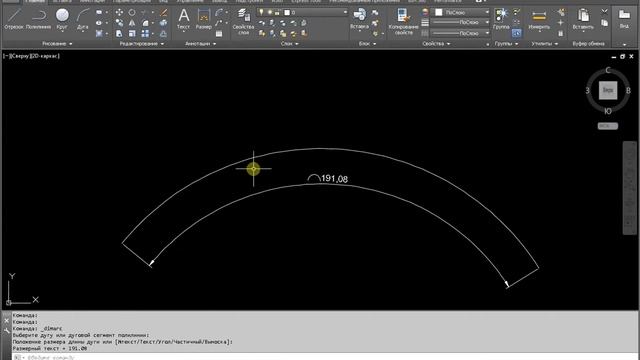Open command line customize wrench
640x360 pixels.
7,331
